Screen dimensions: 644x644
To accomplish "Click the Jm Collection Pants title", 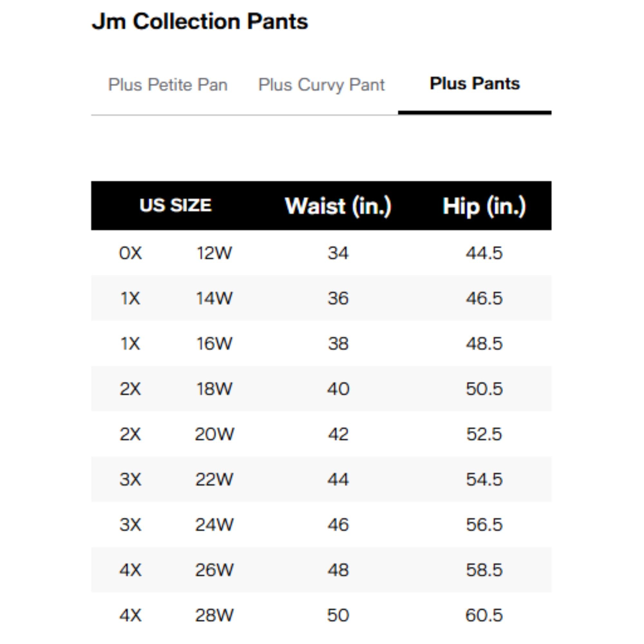I will [200, 21].
